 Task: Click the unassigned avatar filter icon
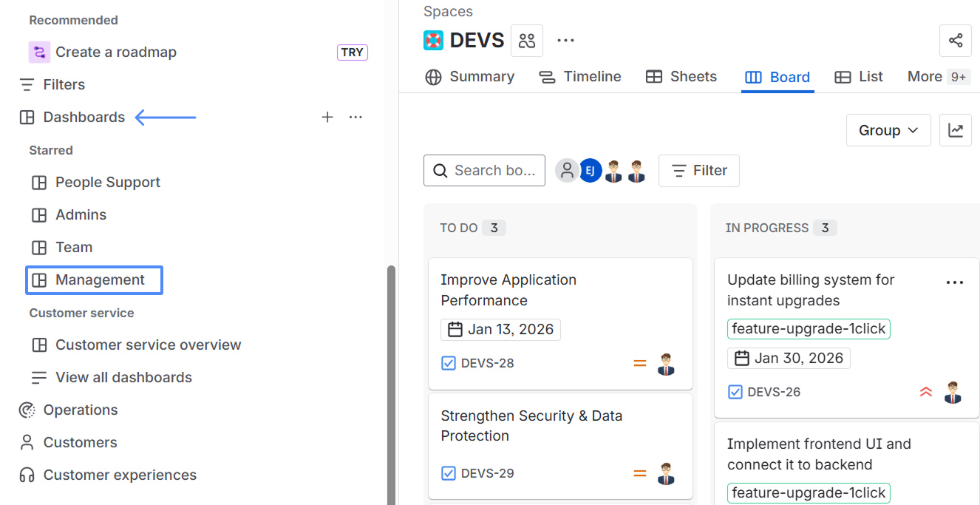tap(567, 170)
